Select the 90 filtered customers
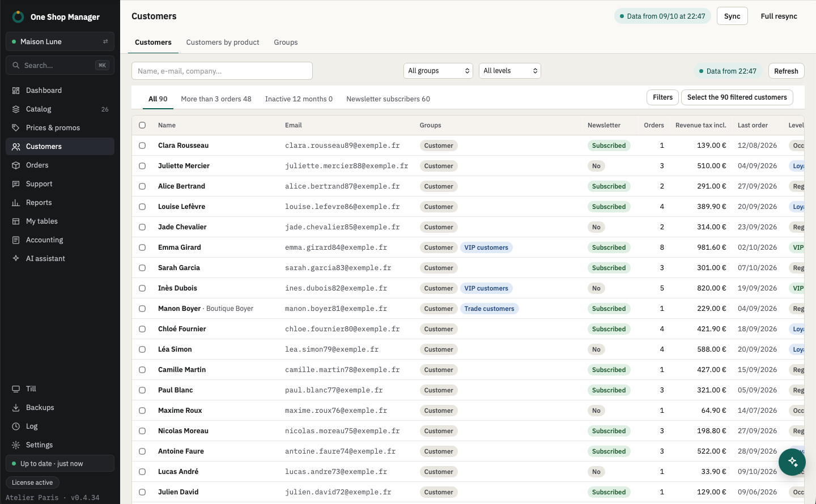 (x=737, y=97)
